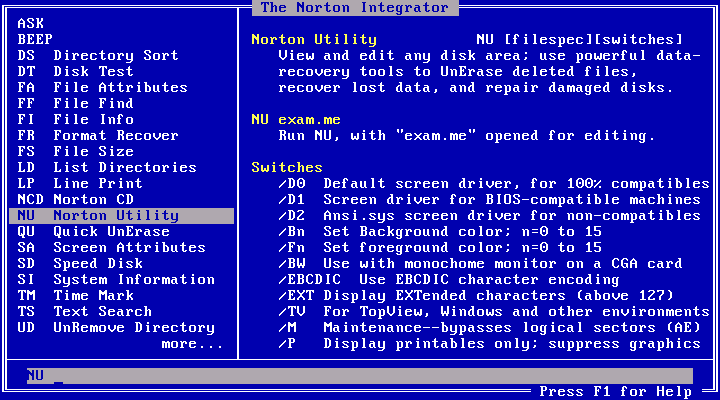Click the /D0 default screen driver line
Viewport: 720px width, 400px height.
(x=494, y=184)
